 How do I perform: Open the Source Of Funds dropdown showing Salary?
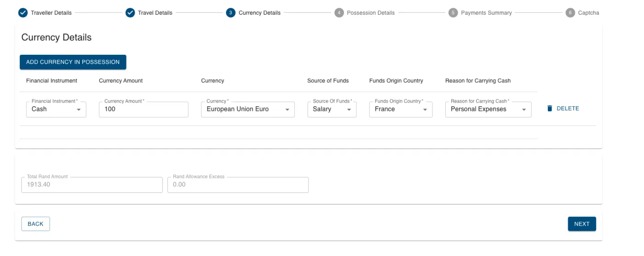332,109
